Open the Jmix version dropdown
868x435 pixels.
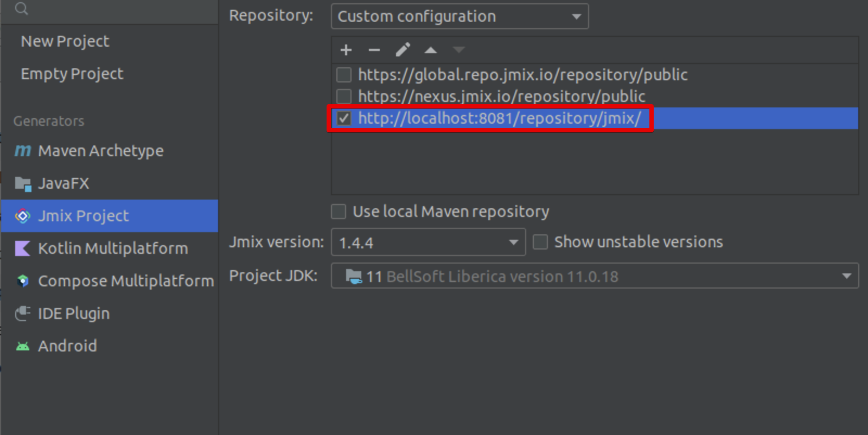(x=428, y=242)
